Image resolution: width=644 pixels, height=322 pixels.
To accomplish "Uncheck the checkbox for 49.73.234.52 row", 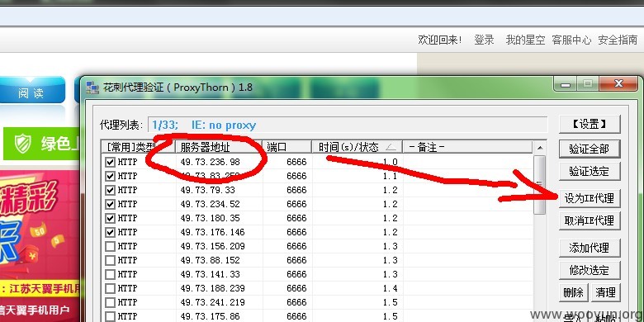I will pyautogui.click(x=110, y=204).
